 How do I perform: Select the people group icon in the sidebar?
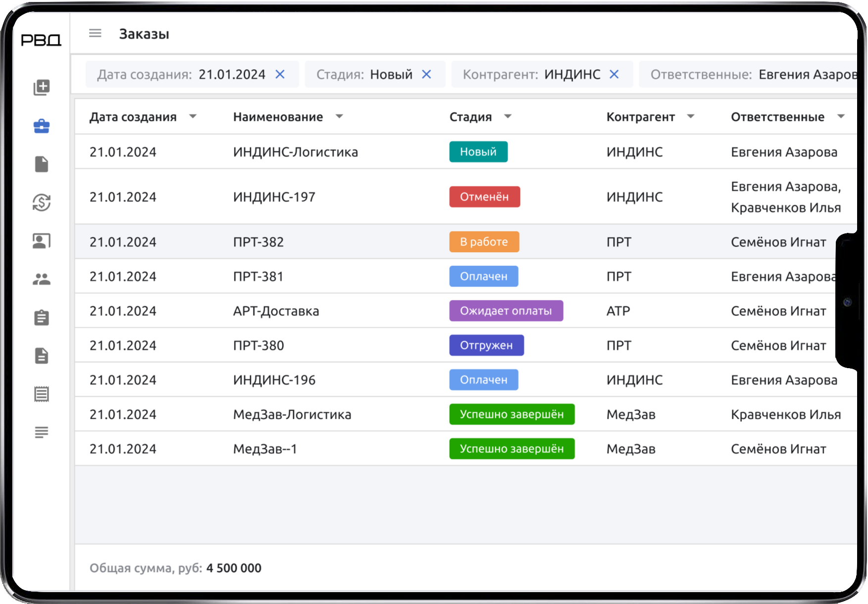pyautogui.click(x=42, y=279)
